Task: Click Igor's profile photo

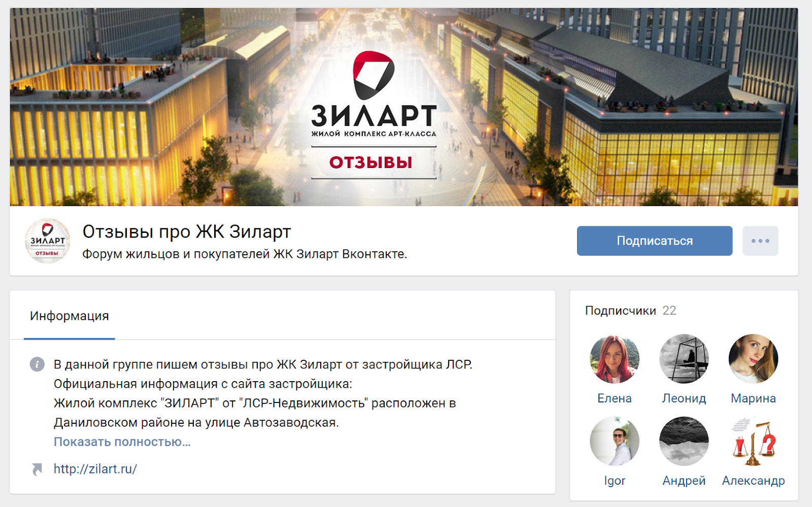Action: click(x=615, y=441)
